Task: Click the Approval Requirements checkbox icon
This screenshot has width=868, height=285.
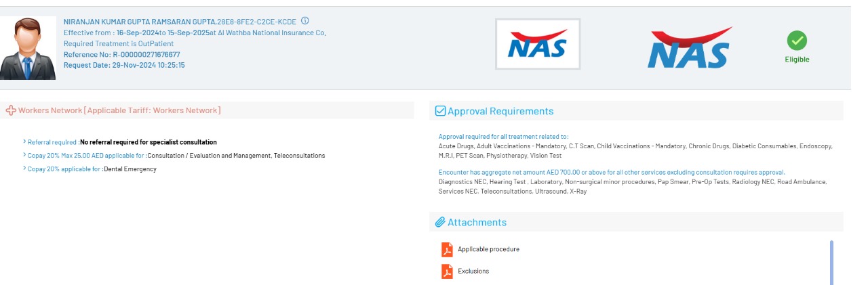Action: click(440, 111)
